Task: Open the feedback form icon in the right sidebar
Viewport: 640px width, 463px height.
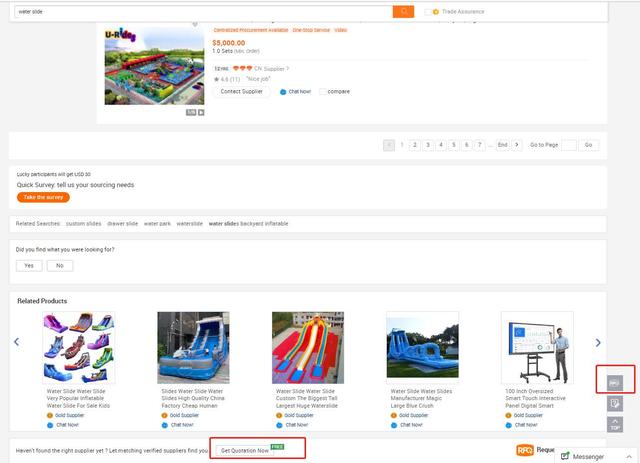Action: (x=615, y=404)
